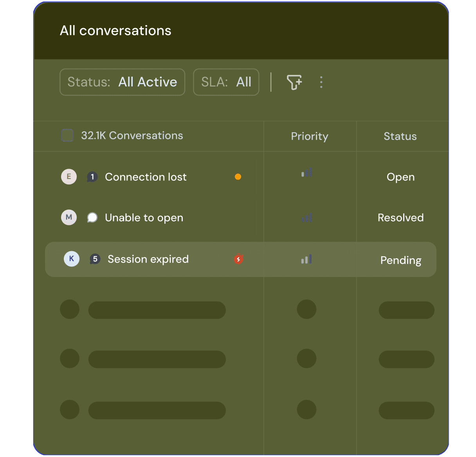The width and height of the screenshot is (476, 457).
Task: Click the K avatar on Session expired
Action: 71,259
